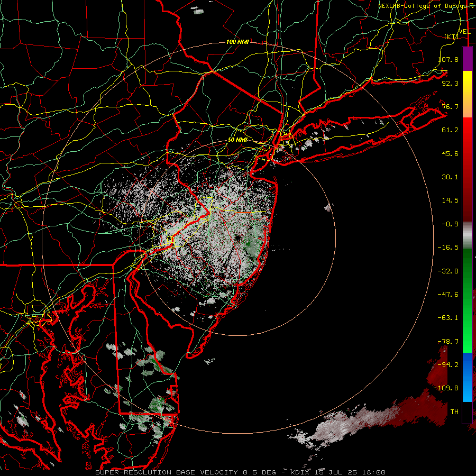Click the 76.7 scale value
The image size is (476, 476).
pos(450,106)
